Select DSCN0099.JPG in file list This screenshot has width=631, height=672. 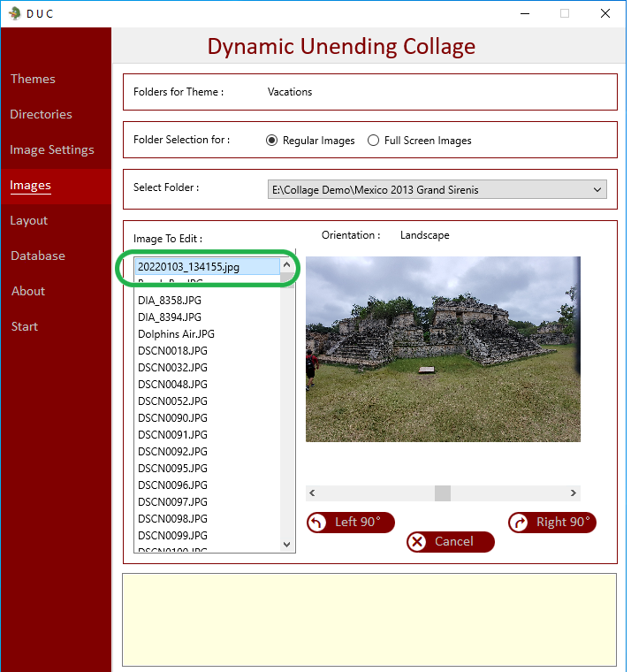(x=208, y=535)
